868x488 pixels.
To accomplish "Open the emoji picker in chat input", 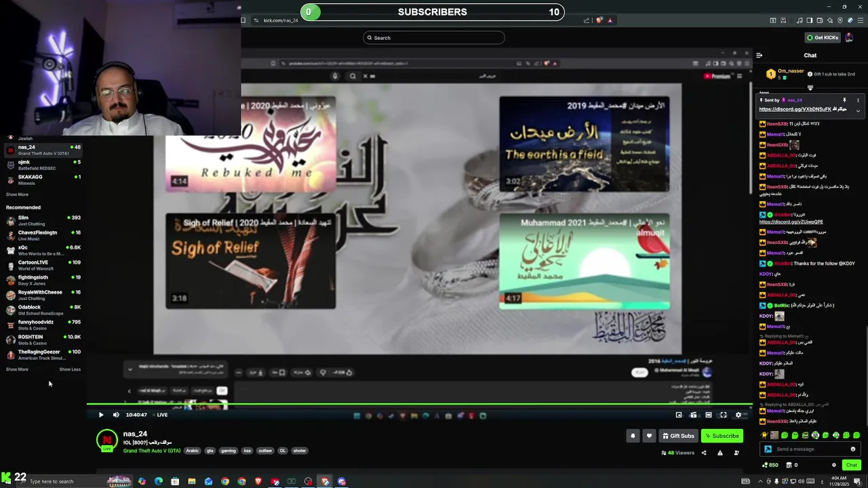I will coord(853,449).
